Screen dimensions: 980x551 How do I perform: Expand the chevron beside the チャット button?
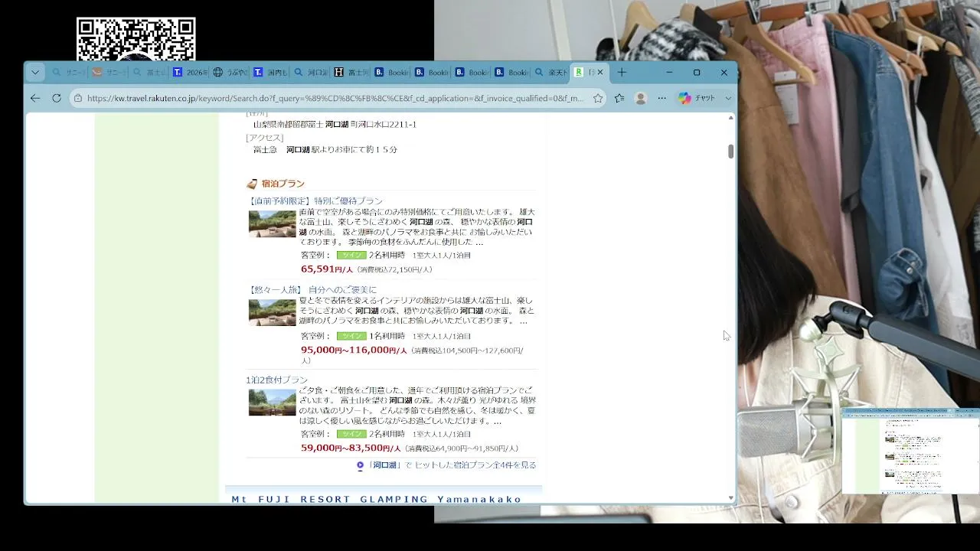[x=728, y=98]
